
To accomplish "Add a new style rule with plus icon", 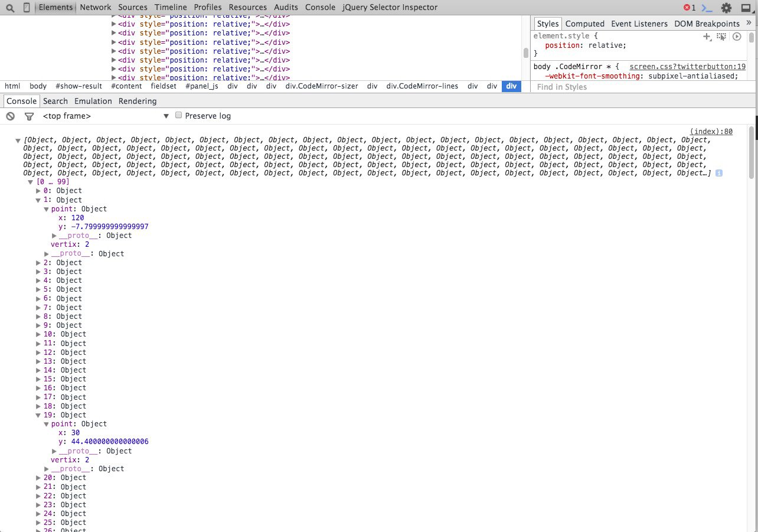I will point(707,37).
